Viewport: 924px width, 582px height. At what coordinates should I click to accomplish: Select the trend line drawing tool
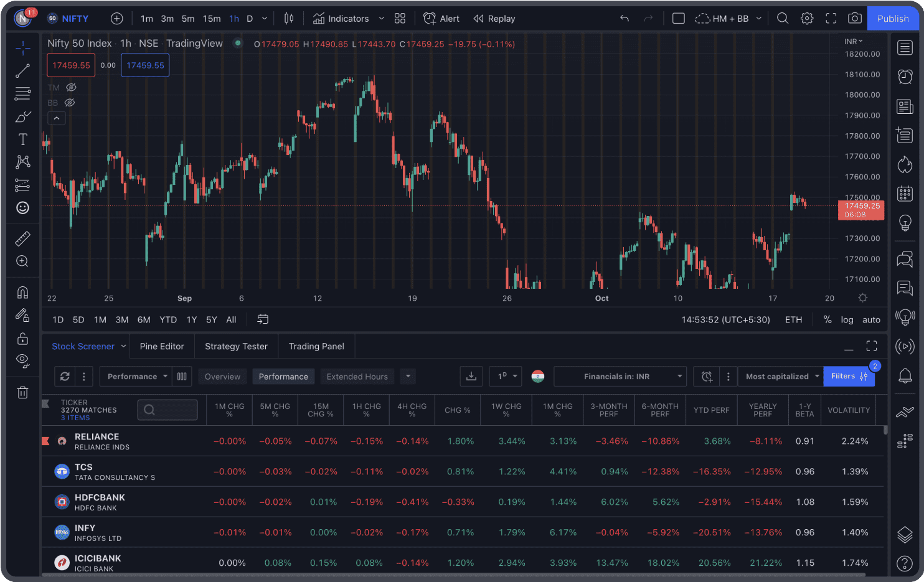[x=22, y=71]
